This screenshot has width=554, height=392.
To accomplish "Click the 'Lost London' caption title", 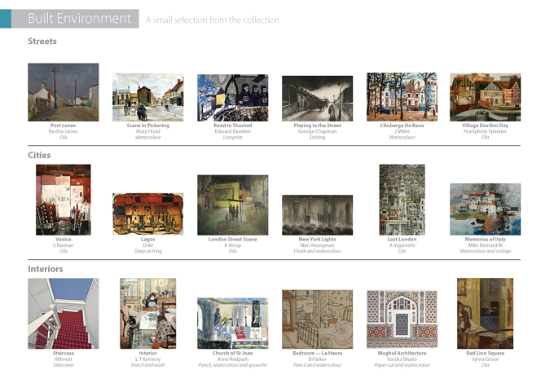I will pos(402,240).
